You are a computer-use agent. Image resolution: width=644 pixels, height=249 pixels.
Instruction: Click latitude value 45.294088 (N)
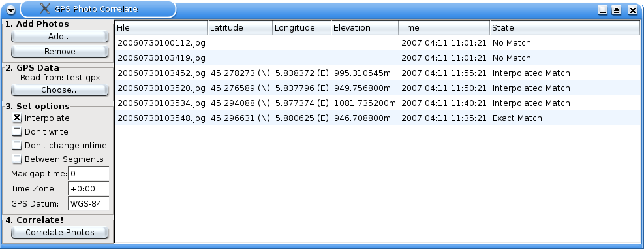240,103
